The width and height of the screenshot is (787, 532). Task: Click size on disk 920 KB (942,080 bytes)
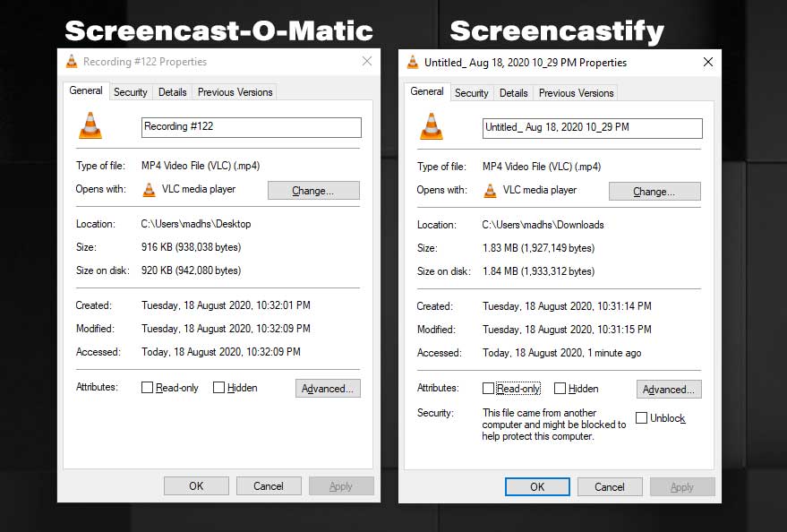(x=192, y=270)
